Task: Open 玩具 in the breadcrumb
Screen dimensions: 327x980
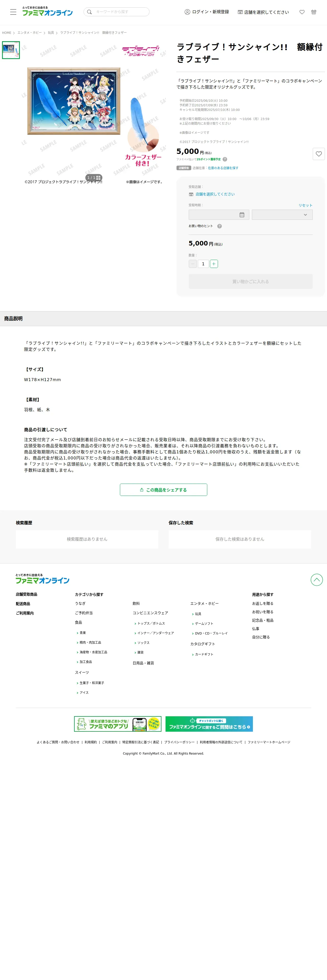Action: [x=51, y=33]
